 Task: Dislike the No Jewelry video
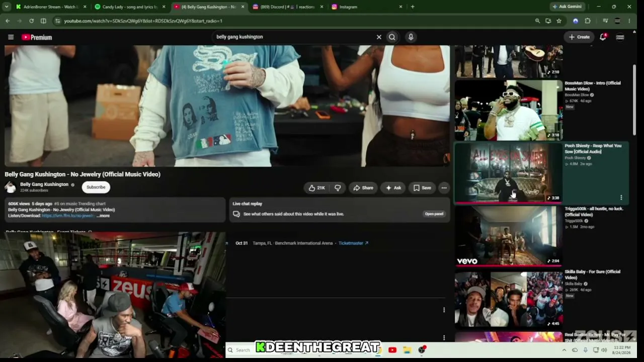(x=338, y=188)
